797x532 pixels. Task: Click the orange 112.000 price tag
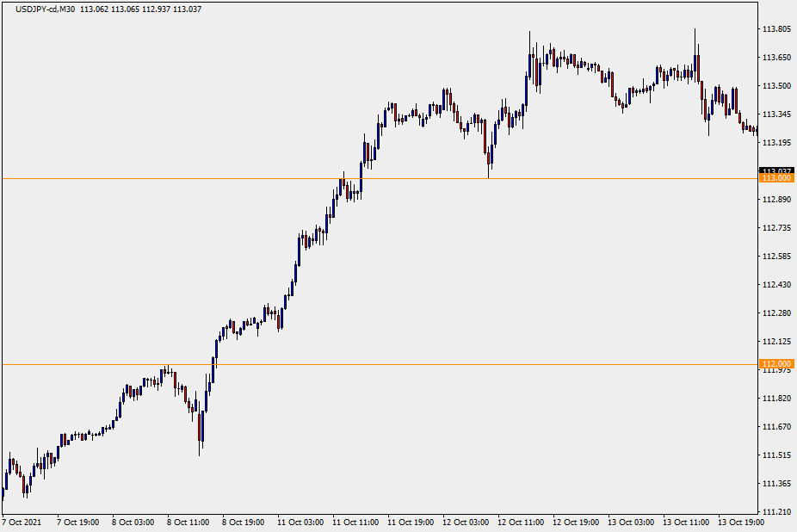[776, 364]
